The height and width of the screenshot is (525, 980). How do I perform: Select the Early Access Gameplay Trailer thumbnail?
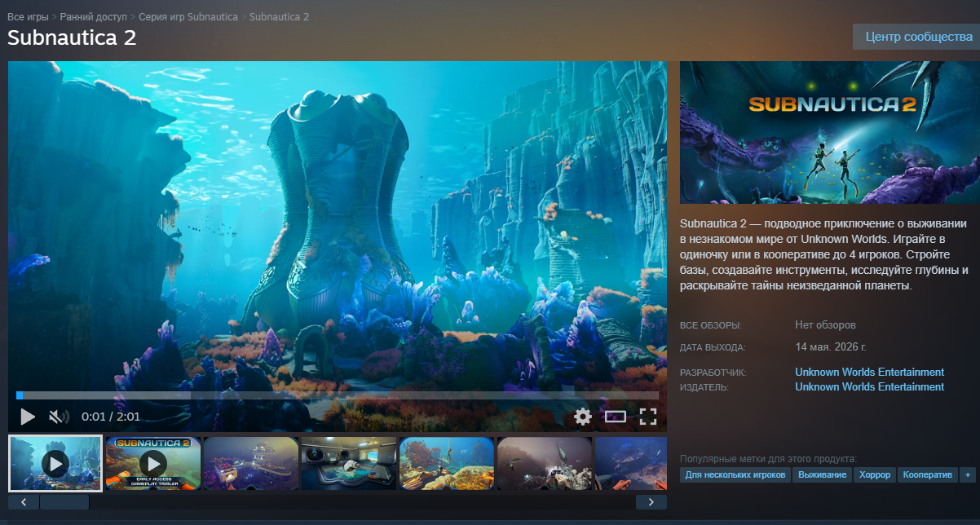[x=152, y=463]
